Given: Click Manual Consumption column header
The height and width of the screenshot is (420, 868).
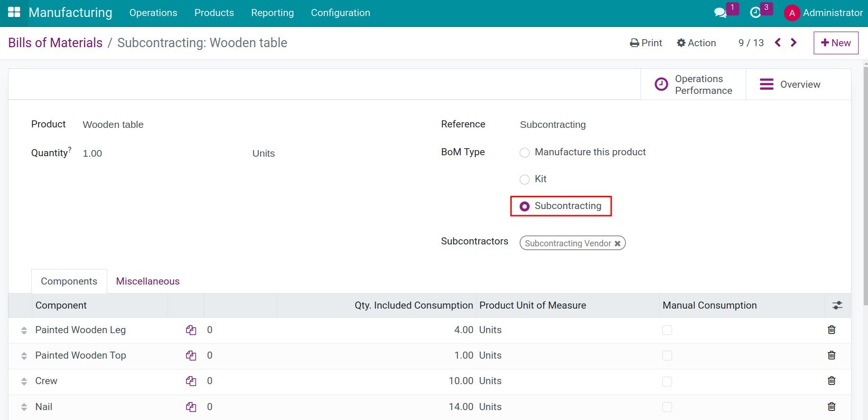Looking at the screenshot, I should 709,305.
